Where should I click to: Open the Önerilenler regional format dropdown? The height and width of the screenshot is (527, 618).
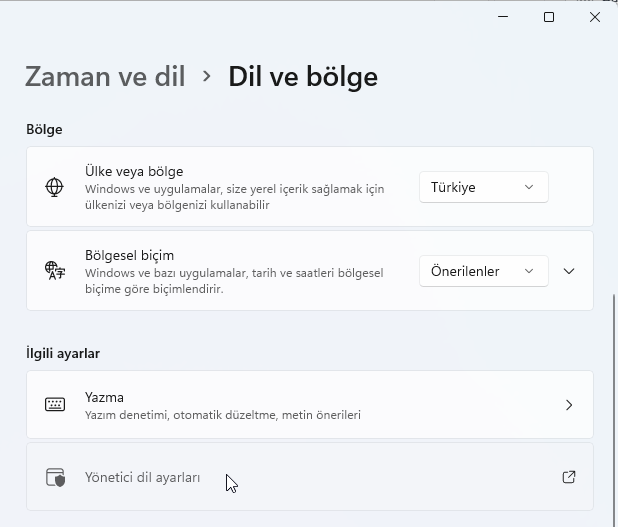tap(484, 271)
